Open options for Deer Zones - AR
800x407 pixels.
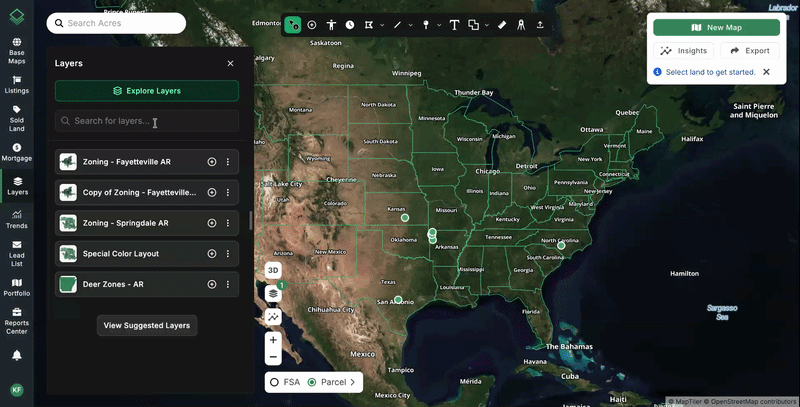(228, 284)
